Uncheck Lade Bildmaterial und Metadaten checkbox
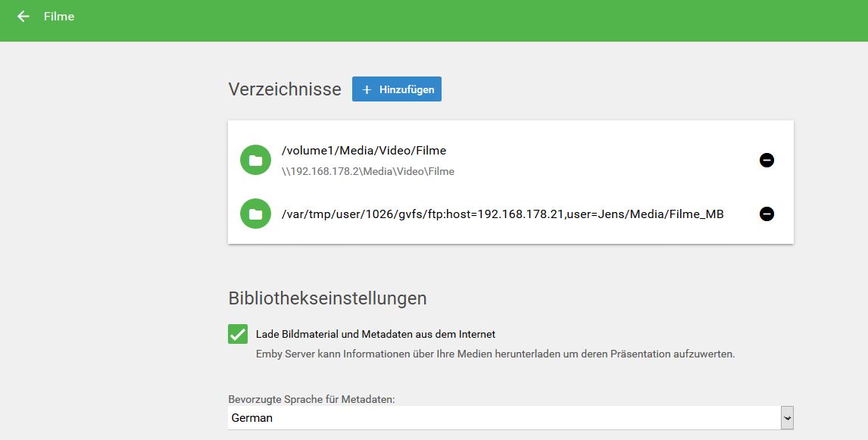 click(x=238, y=334)
